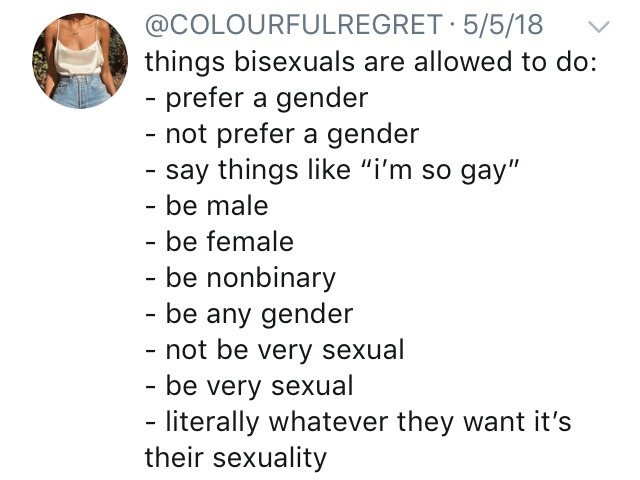This screenshot has height=480, width=640.
Task: Click the '- be nonbinary' line
Action: click(x=240, y=278)
